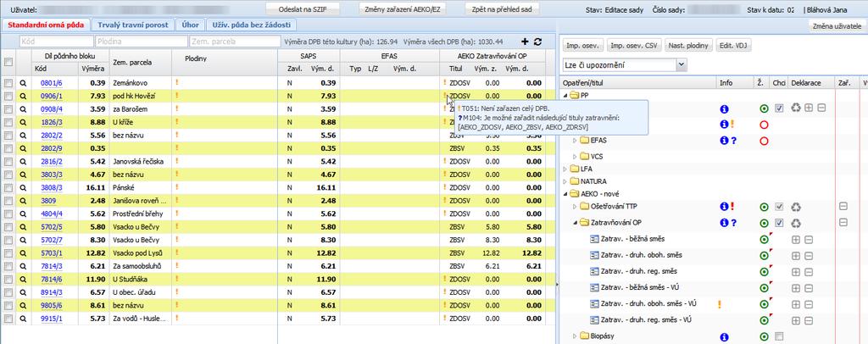Expand the EFAS folder
The height and width of the screenshot is (344, 868).
[x=576, y=141]
